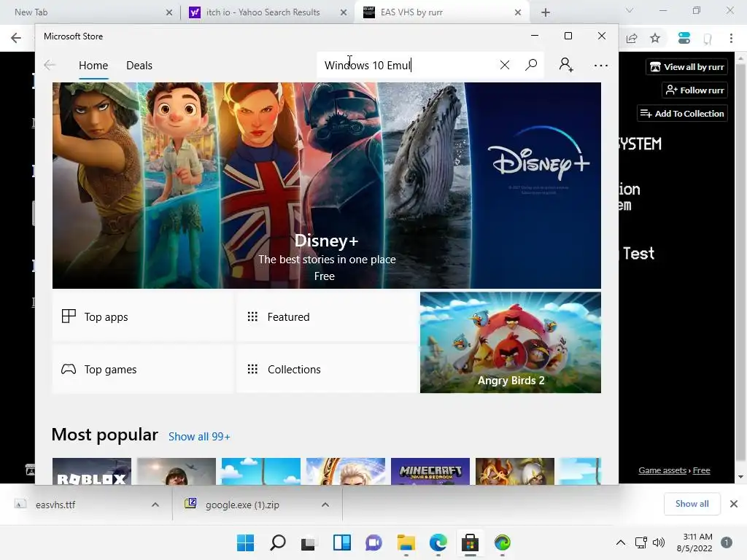Screen dimensions: 747x560
Task: Show all downloads
Action: tap(692, 504)
